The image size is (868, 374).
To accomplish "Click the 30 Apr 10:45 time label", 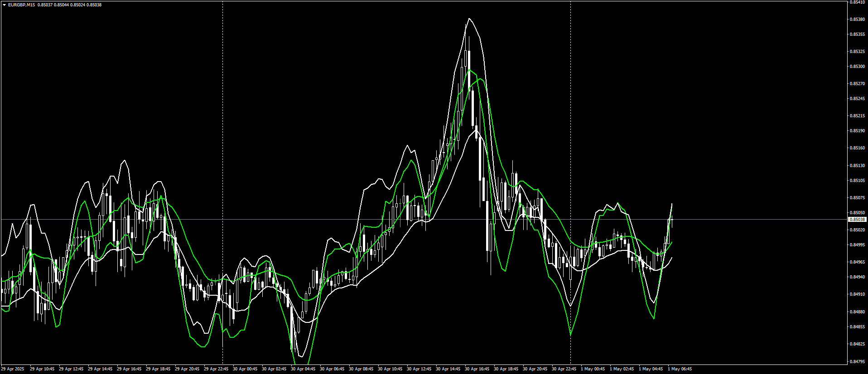I will coord(390,369).
